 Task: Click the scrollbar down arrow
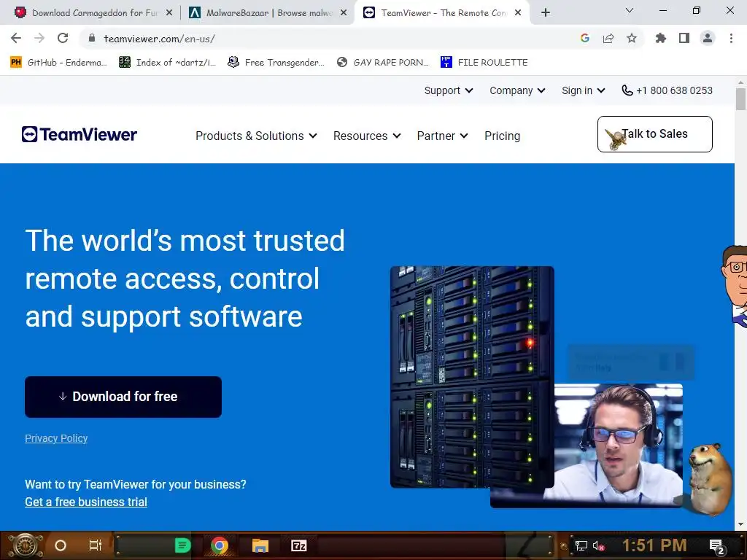click(740, 524)
